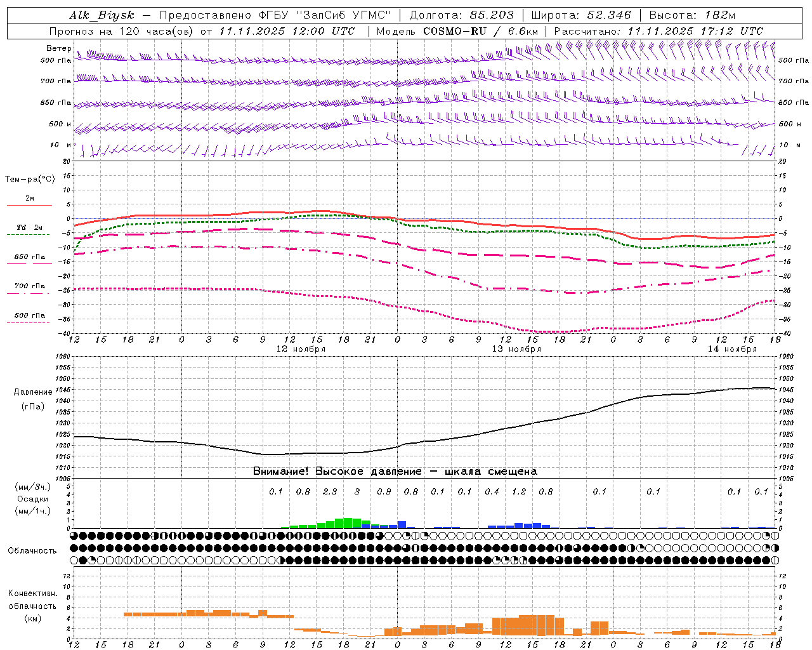Click the station name Alk_Biysk in header
The width and height of the screenshot is (812, 650).
point(102,16)
